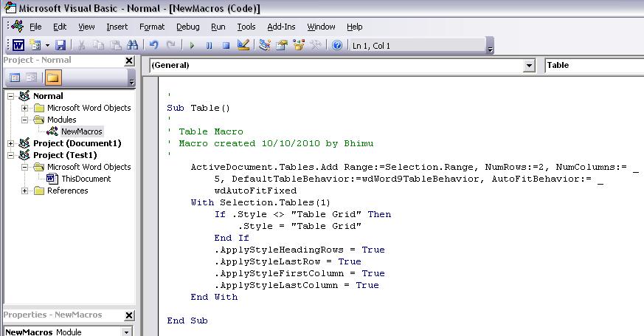The width and height of the screenshot is (644, 336).
Task: Click the toolbar options overflow arrow
Action: click(490, 46)
